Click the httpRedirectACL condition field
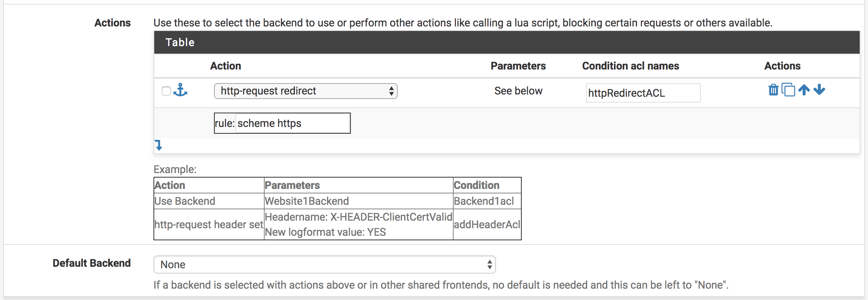868x300 pixels. (643, 93)
